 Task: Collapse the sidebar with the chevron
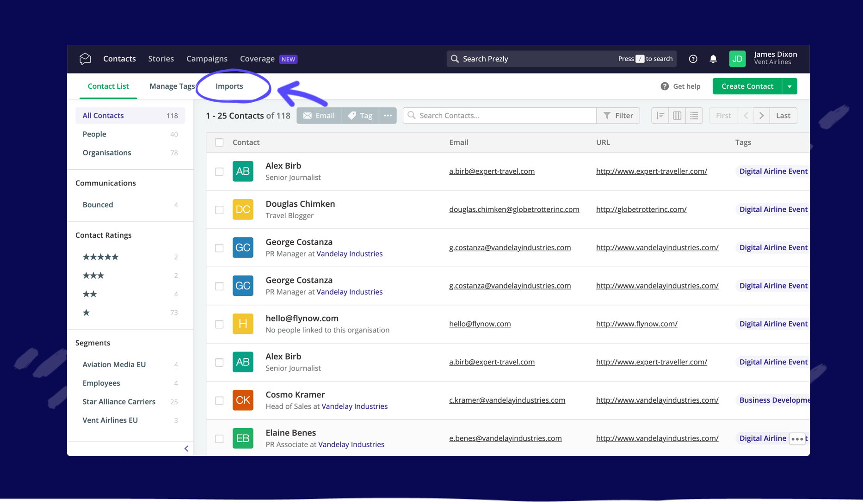click(186, 449)
